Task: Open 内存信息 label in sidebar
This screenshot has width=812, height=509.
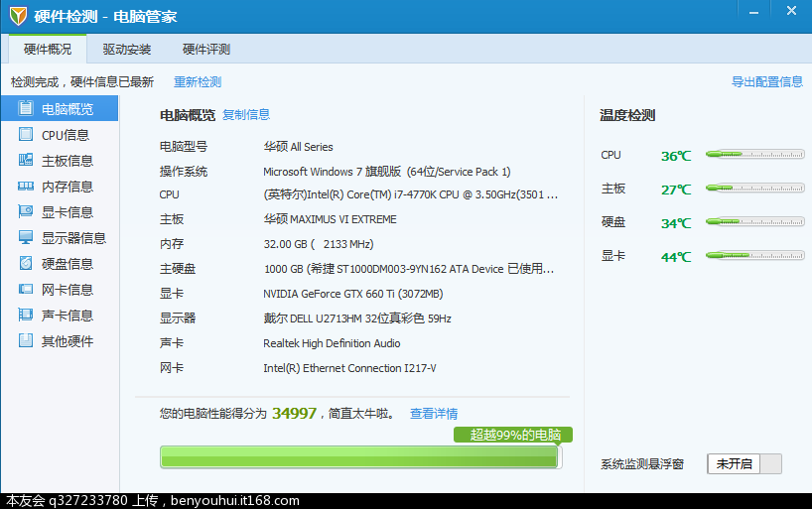Action: coord(68,187)
